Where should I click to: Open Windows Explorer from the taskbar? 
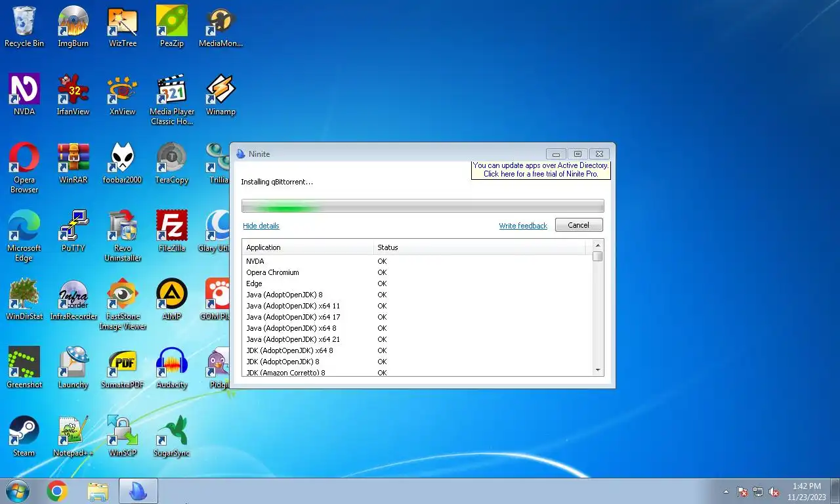pyautogui.click(x=98, y=491)
